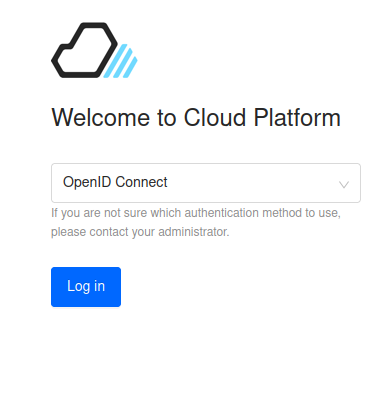Open the OpenID Connect authentication dropdown
The image size is (392, 394).
206,183
